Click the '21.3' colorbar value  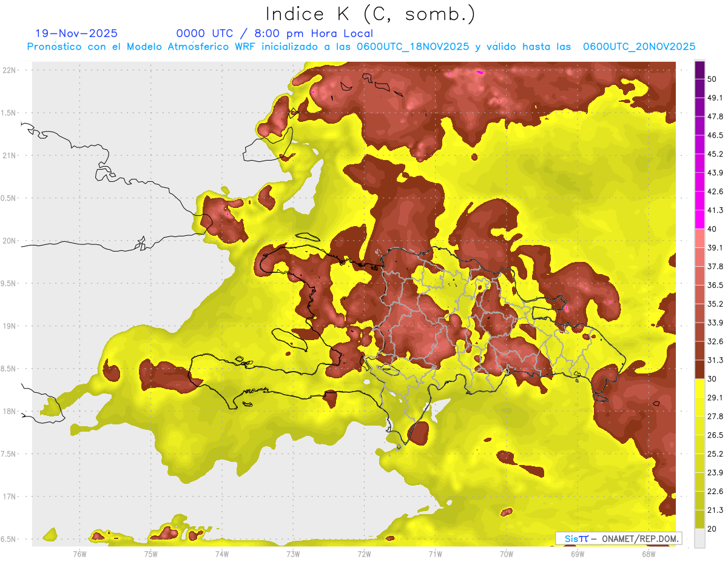(716, 510)
